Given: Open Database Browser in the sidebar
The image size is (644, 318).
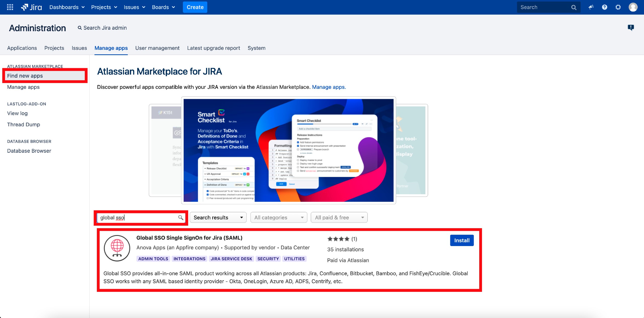Looking at the screenshot, I should [x=29, y=151].
